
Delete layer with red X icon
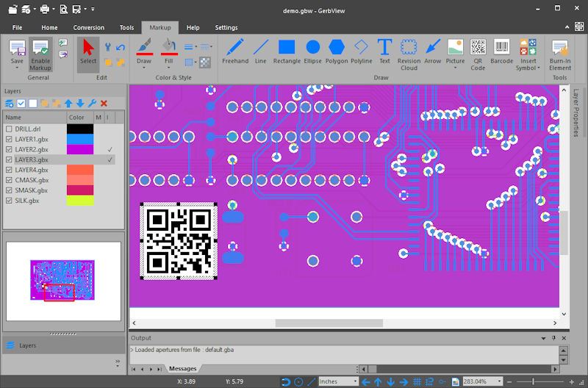tap(104, 103)
